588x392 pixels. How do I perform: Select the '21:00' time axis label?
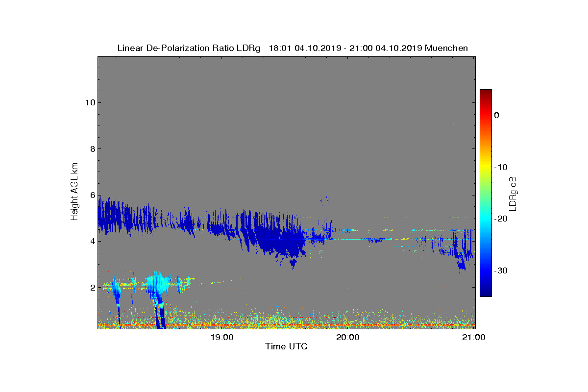tap(474, 337)
